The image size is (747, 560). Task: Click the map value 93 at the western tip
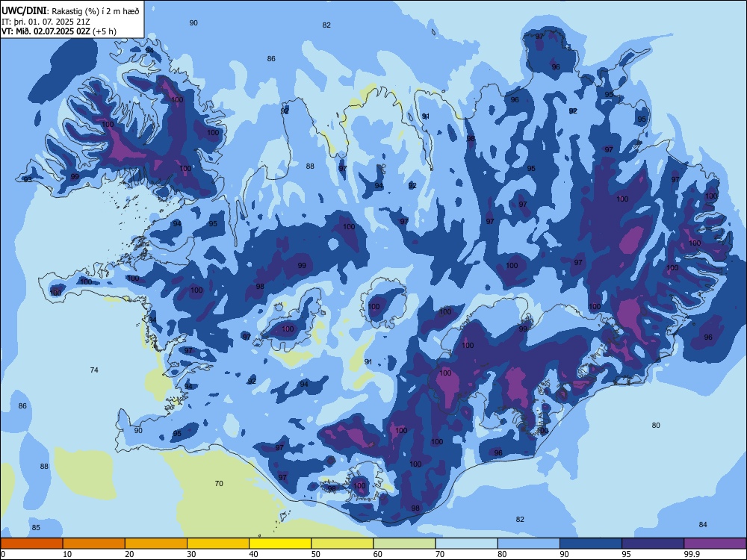28,179
